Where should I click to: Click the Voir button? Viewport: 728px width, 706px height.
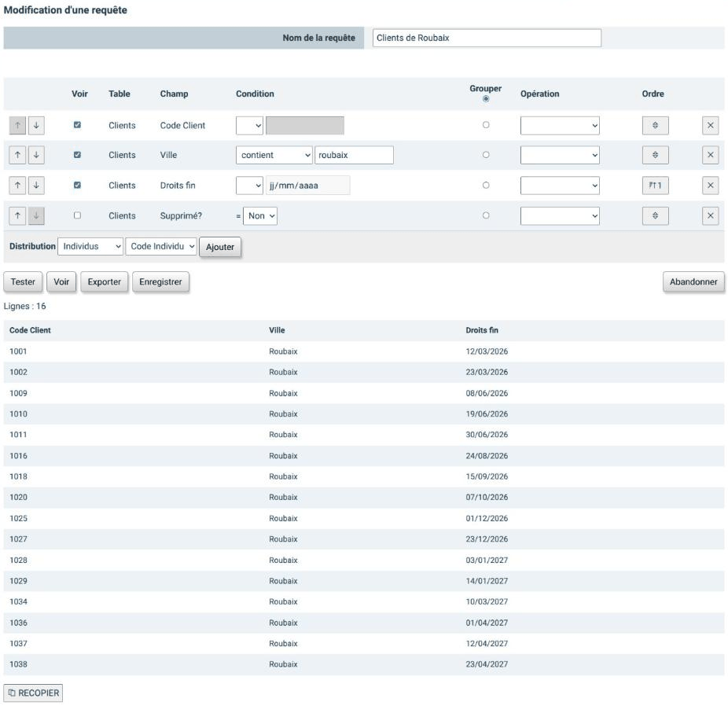(x=61, y=281)
